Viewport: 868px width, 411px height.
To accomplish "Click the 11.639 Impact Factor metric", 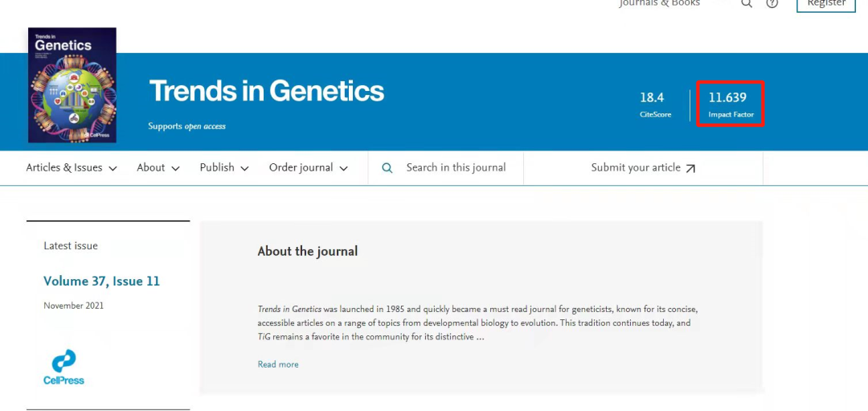I will (x=730, y=104).
